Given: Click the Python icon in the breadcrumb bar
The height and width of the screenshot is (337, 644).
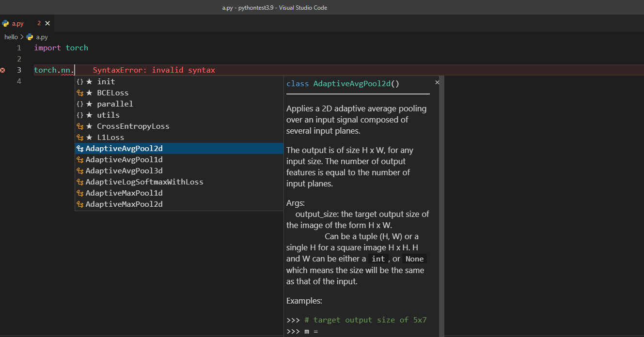Looking at the screenshot, I should pyautogui.click(x=30, y=37).
